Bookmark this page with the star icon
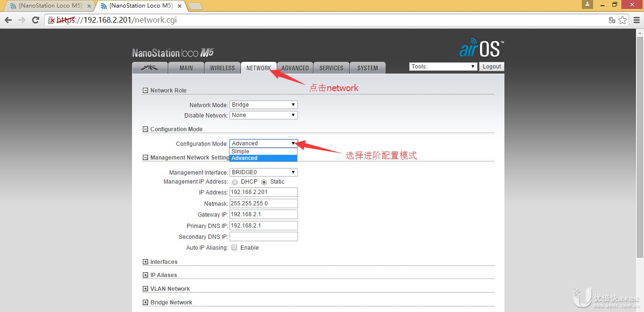 pyautogui.click(x=623, y=20)
